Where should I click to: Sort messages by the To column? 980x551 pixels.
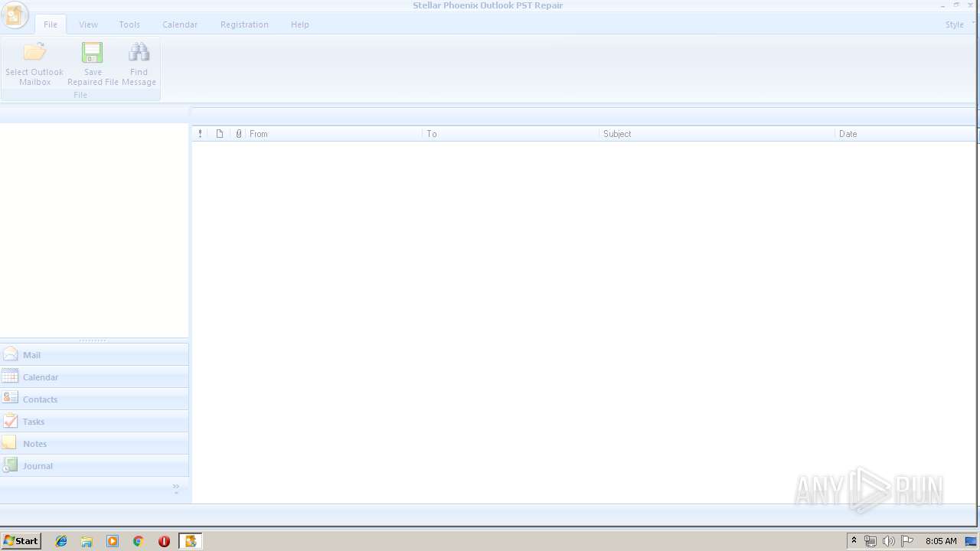[x=511, y=134]
